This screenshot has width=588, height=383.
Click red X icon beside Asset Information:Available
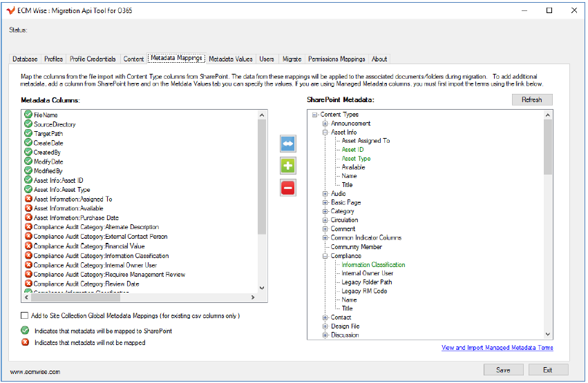tap(28, 208)
